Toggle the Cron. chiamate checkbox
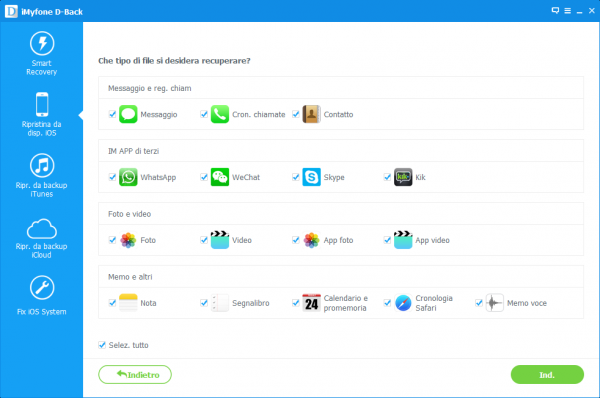 pos(204,114)
